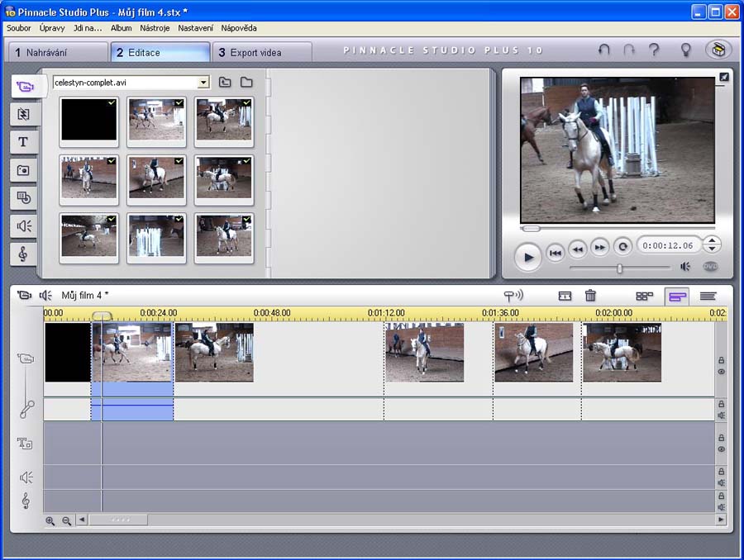Select the black first scene thumbnail in album
The height and width of the screenshot is (560, 744).
tap(89, 121)
